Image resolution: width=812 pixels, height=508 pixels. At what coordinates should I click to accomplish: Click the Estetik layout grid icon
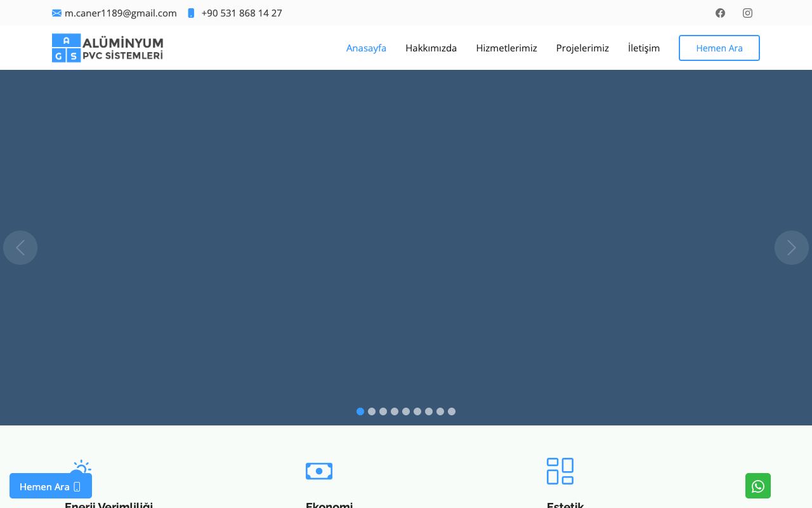coord(560,471)
